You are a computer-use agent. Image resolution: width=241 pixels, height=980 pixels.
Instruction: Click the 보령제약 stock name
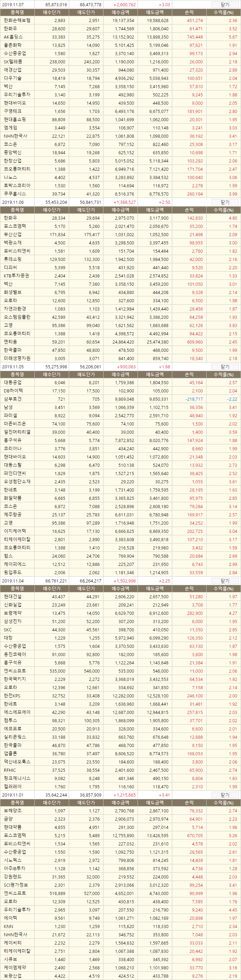tap(12, 613)
